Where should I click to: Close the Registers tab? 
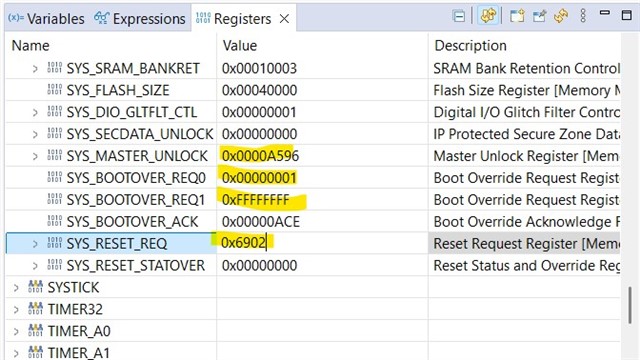click(284, 19)
